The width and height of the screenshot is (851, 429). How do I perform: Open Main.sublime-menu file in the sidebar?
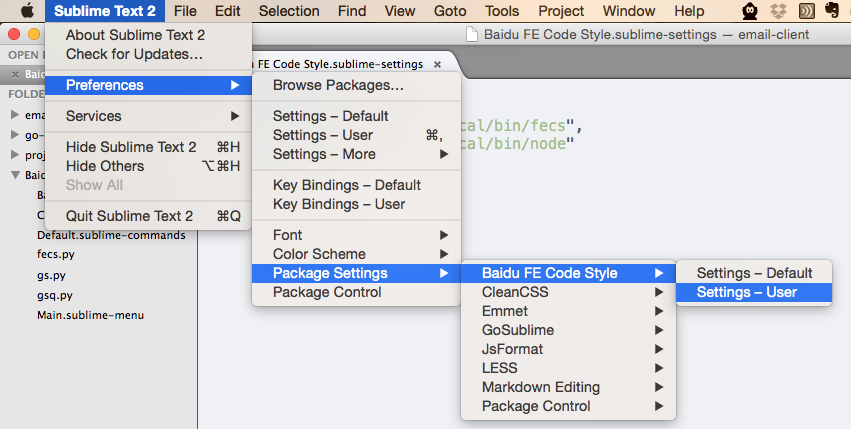pos(90,315)
